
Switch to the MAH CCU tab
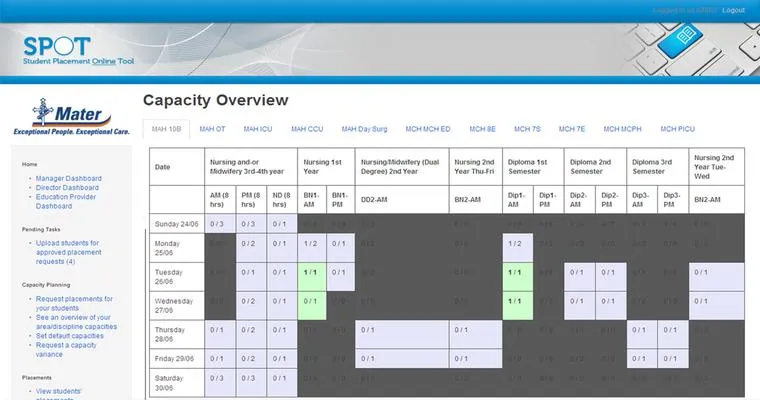[x=307, y=129]
